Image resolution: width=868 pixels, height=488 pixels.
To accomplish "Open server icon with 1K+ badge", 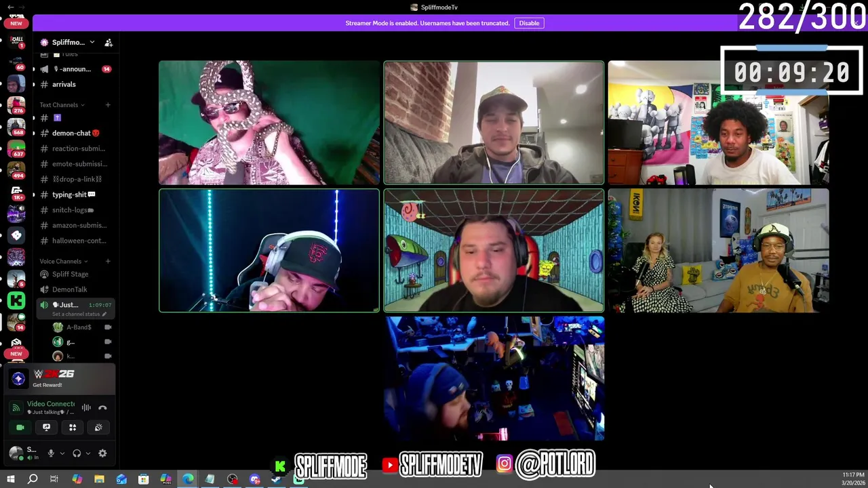I will coord(16,192).
